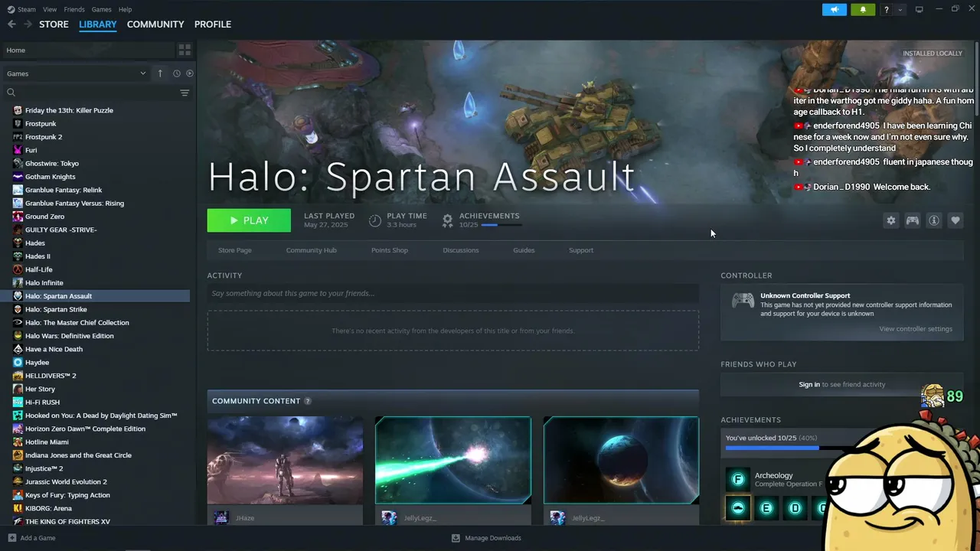Open the Support link

[x=581, y=250]
